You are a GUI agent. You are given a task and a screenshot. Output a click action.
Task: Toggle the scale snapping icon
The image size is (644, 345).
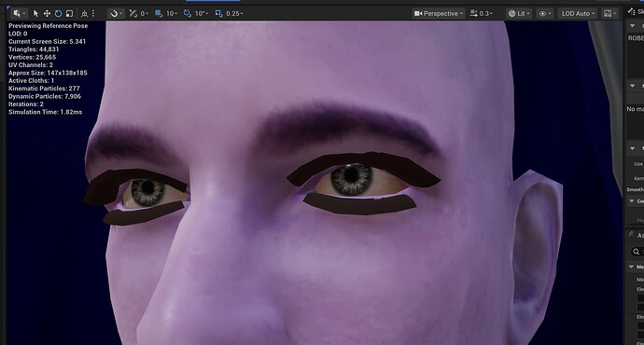point(219,14)
